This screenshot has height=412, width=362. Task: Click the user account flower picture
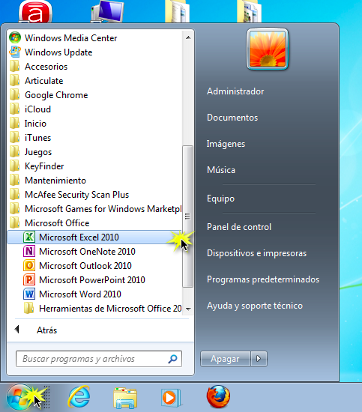coord(267,49)
